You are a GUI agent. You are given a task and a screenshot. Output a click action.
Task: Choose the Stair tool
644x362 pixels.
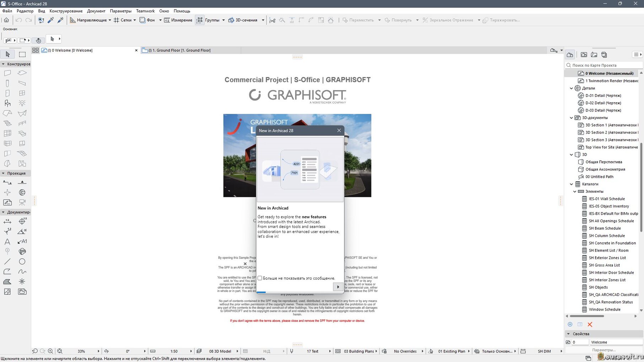tap(7, 123)
